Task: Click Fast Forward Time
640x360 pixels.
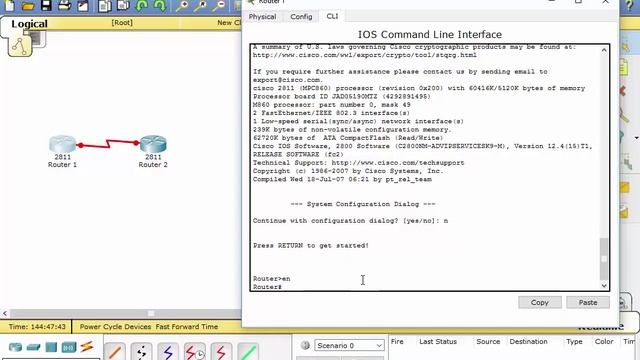Action: pos(187,327)
